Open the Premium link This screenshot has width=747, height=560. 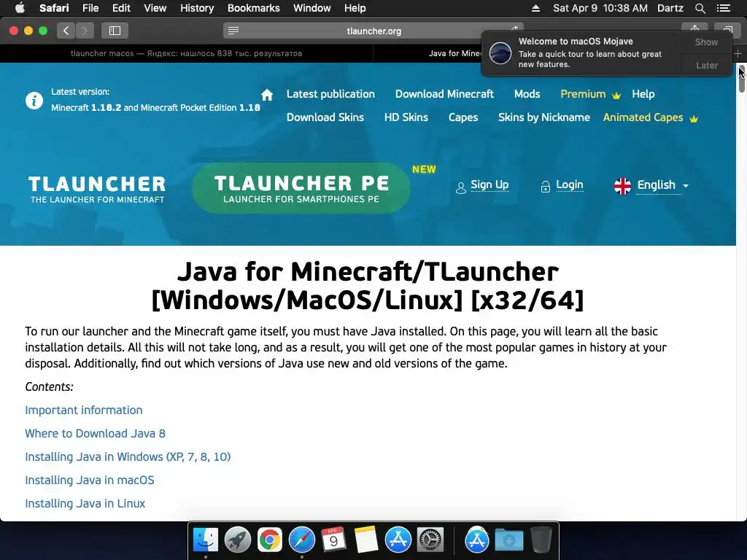pyautogui.click(x=583, y=94)
